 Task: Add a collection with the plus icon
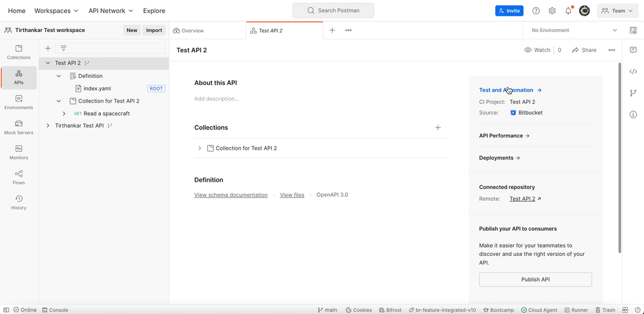(x=438, y=128)
